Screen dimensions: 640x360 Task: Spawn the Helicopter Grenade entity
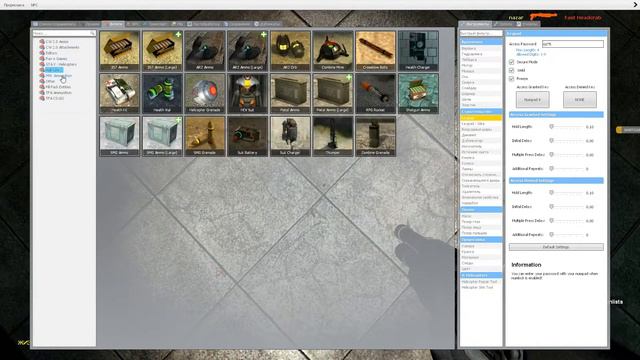(205, 93)
